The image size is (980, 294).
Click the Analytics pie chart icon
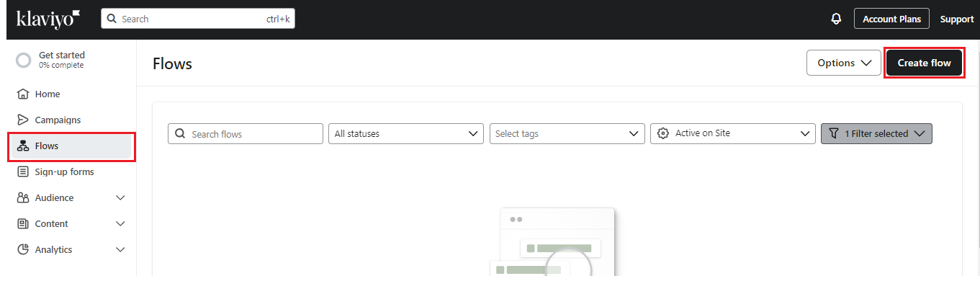click(23, 250)
